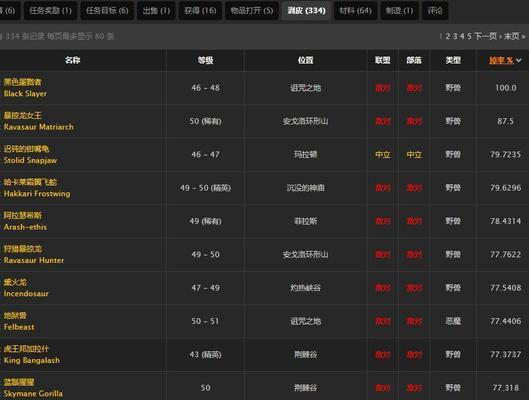The image size is (529, 400).
Task: Click the 等级 column header
Action: coord(205,60)
